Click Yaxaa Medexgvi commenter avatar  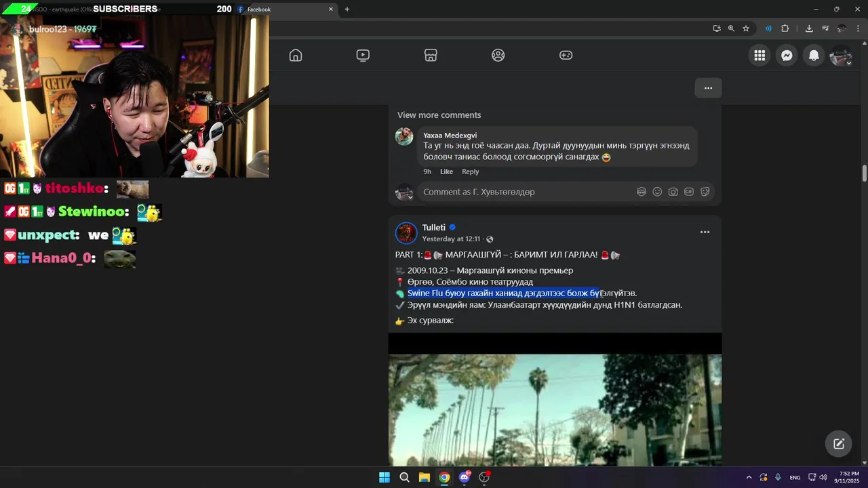click(x=404, y=136)
